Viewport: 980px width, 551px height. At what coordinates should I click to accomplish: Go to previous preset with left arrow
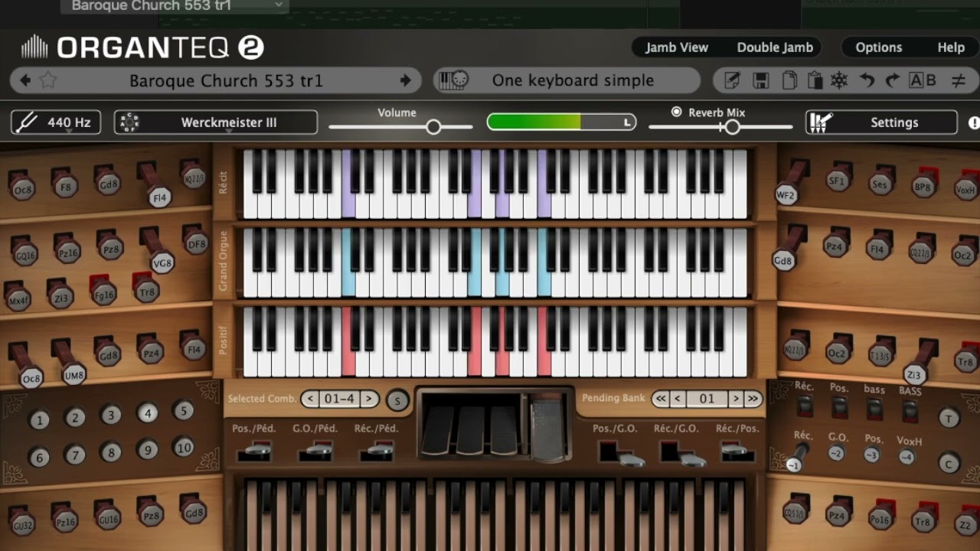click(x=24, y=80)
